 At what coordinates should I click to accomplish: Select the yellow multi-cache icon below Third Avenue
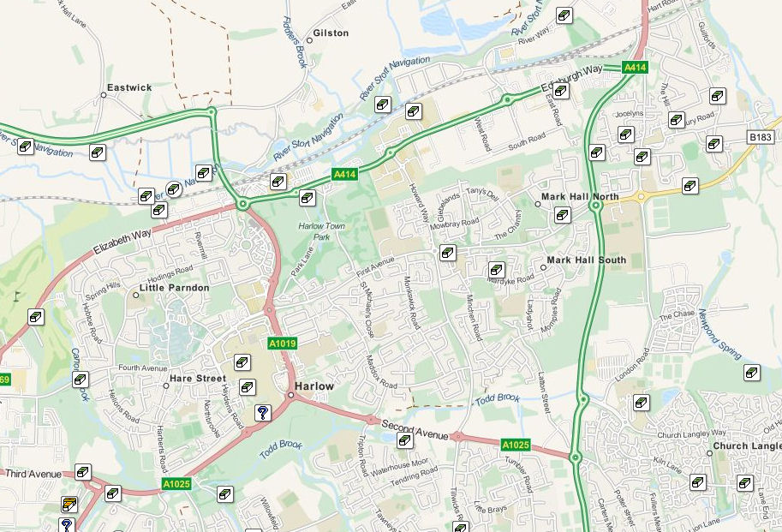click(x=69, y=504)
